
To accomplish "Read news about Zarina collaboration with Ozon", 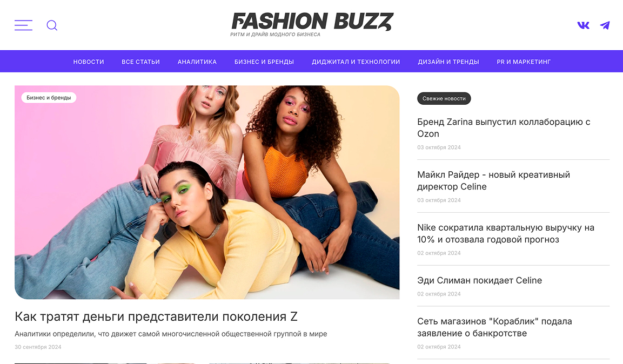I will tap(504, 127).
